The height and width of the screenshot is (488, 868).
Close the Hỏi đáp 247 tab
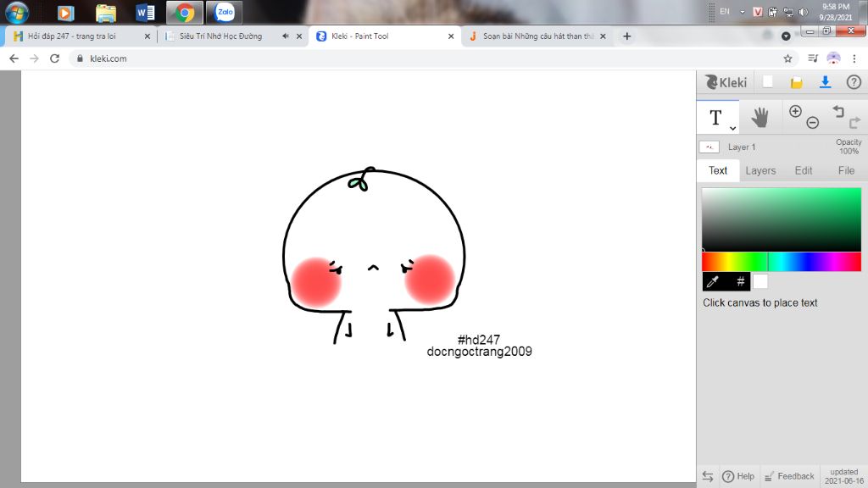click(147, 36)
